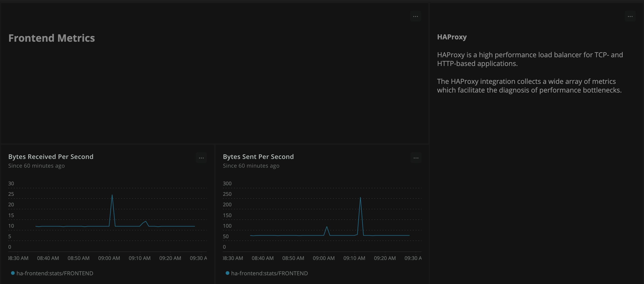Image resolution: width=644 pixels, height=284 pixels.
Task: Click the 25 spike in Bytes Received chart
Action: [x=112, y=195]
